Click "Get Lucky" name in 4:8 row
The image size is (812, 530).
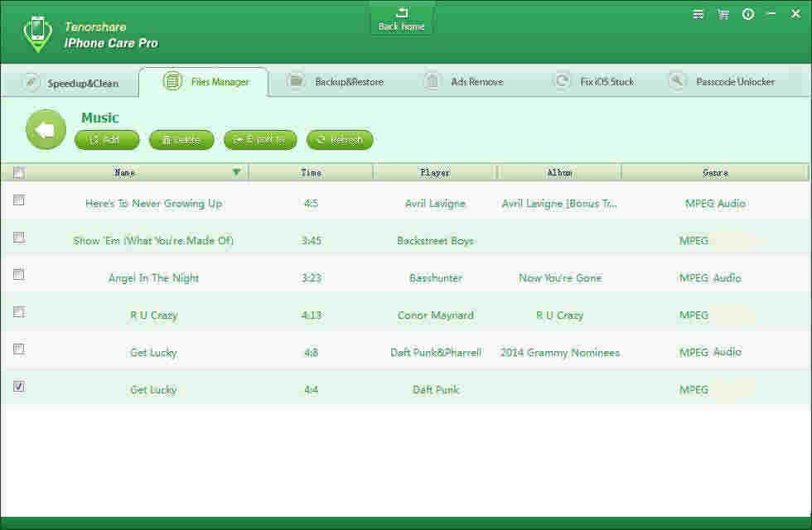pyautogui.click(x=154, y=353)
